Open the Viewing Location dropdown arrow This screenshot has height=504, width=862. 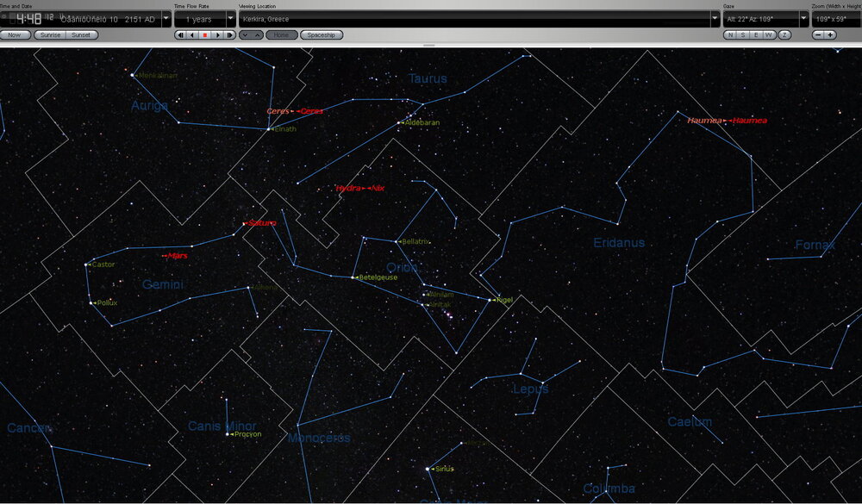[x=715, y=19]
